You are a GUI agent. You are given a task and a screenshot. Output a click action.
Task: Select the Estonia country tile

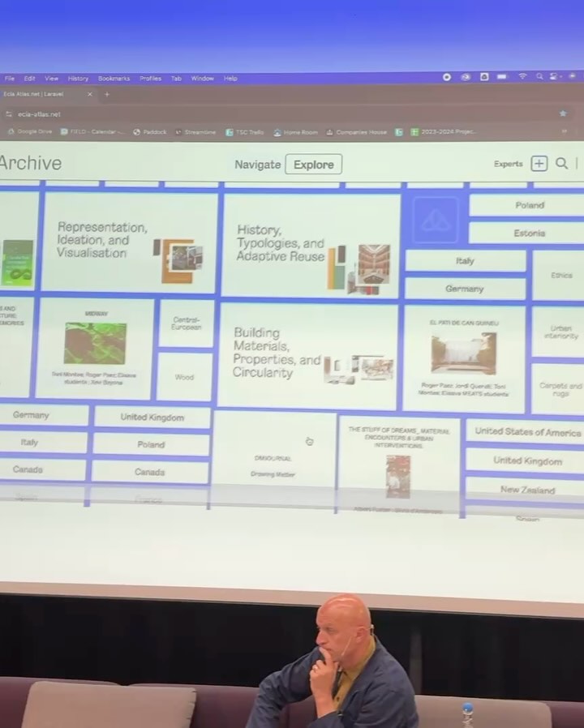click(x=529, y=233)
